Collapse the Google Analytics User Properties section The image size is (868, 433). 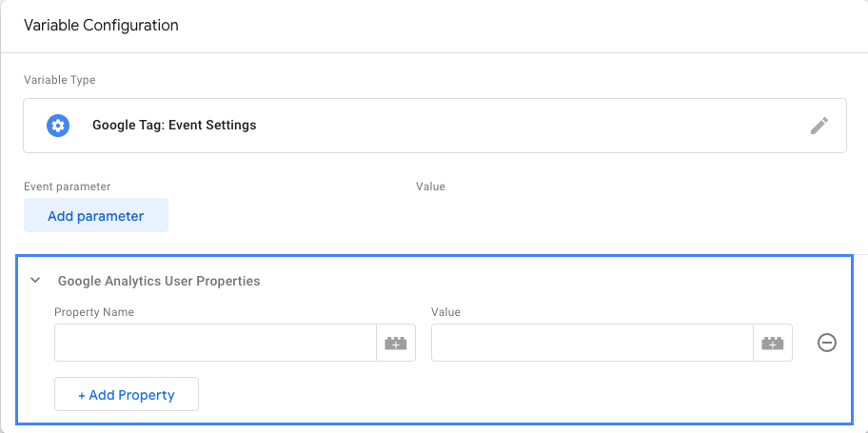35,281
